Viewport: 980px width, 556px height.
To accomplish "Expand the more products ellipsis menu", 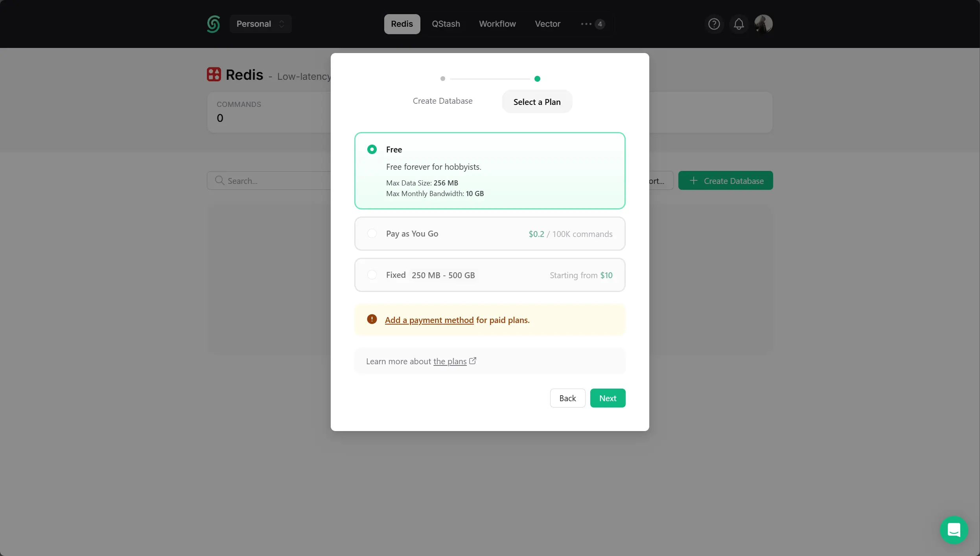I will pyautogui.click(x=592, y=24).
